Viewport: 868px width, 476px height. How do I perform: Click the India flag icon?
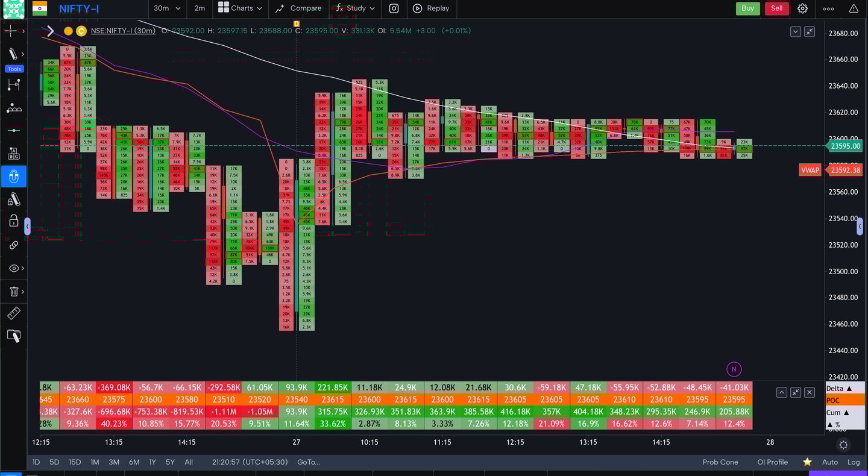click(39, 8)
